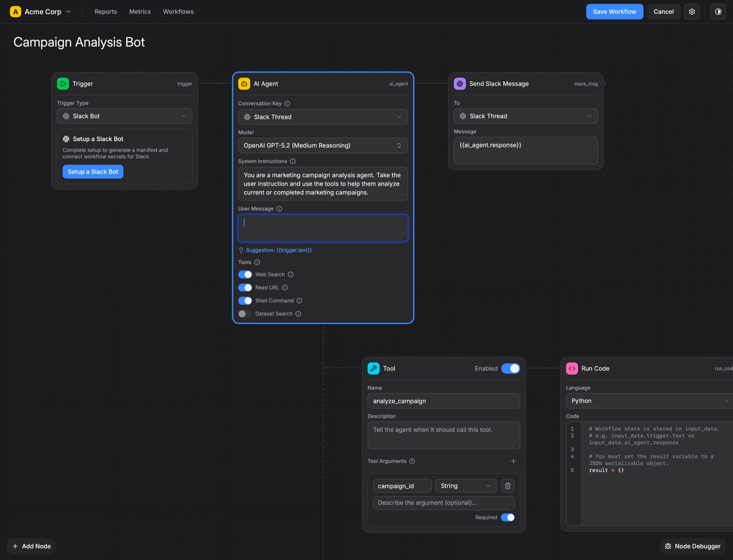
Task: Open the workflow settings gear icon
Action: [x=692, y=12]
